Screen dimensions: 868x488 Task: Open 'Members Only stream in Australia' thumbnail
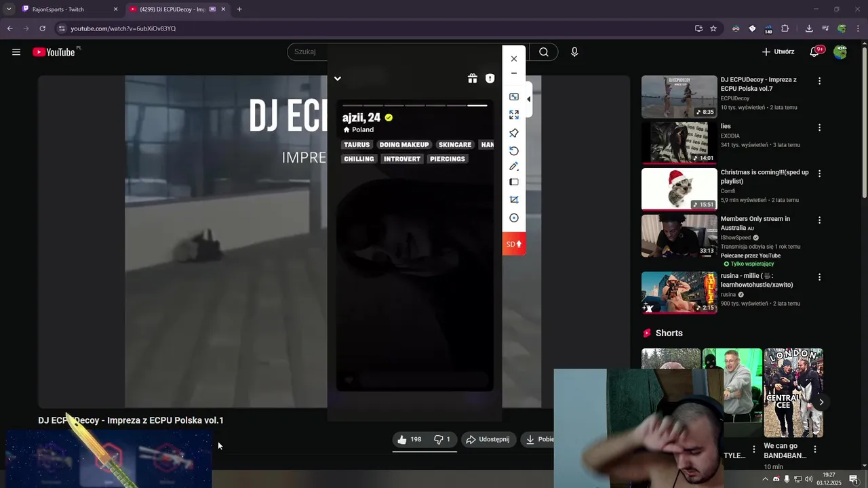click(x=679, y=236)
